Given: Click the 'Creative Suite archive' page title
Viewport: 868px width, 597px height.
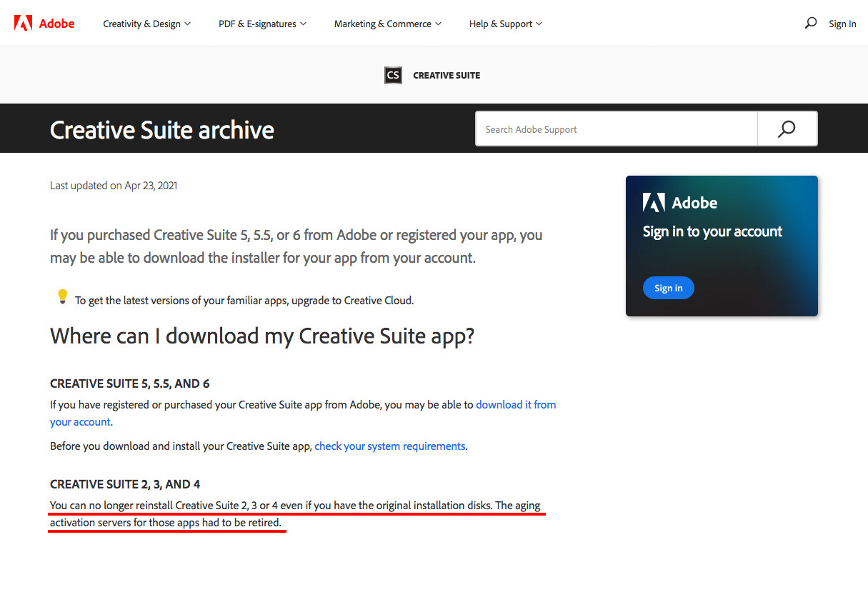Looking at the screenshot, I should (x=162, y=129).
